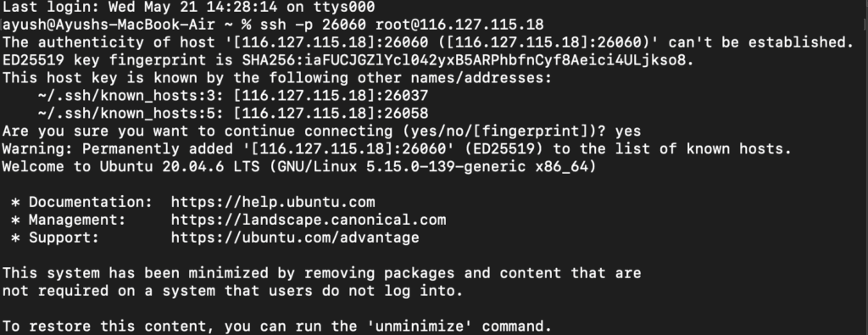Click the ssh -p 26060 command text
The width and height of the screenshot is (868, 335).
click(x=313, y=25)
